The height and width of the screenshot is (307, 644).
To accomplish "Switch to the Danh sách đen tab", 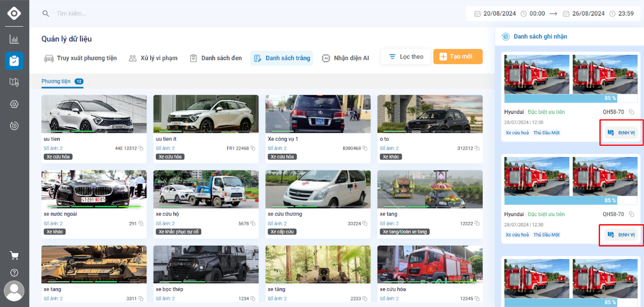I will 215,59.
